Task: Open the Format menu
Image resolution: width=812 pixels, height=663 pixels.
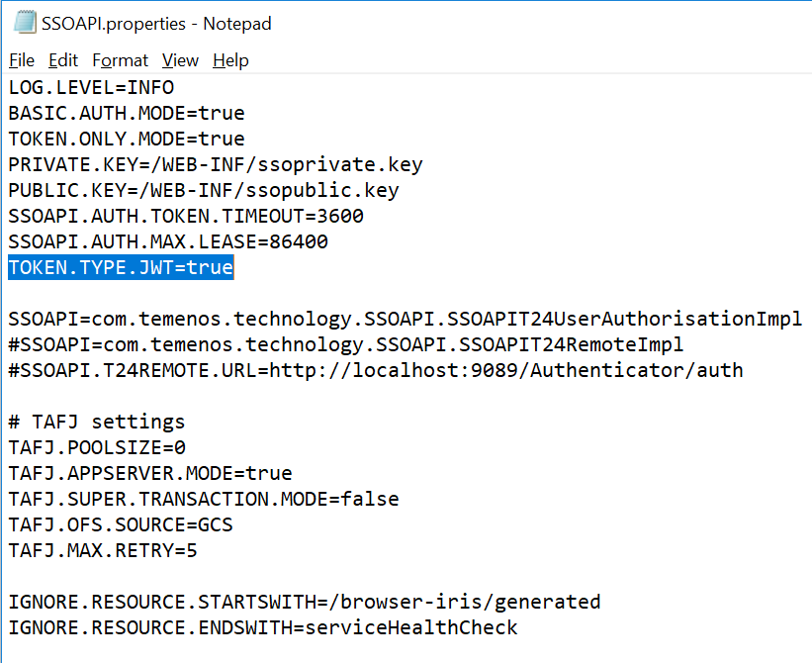Action: [x=120, y=60]
